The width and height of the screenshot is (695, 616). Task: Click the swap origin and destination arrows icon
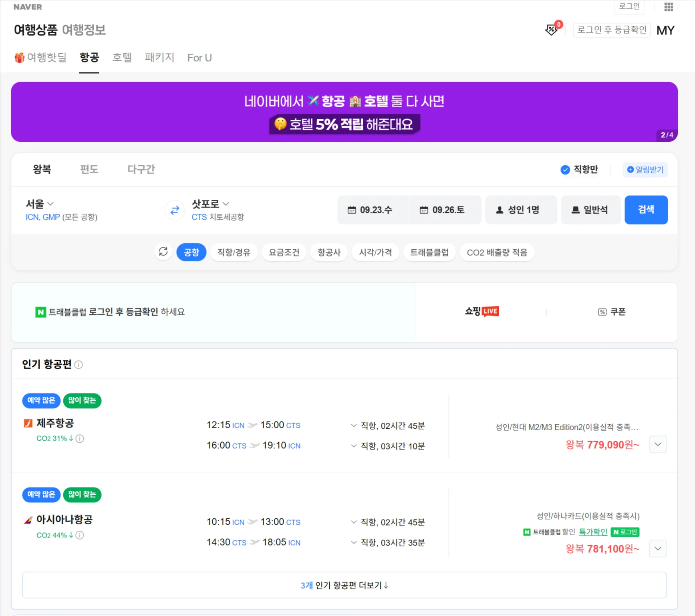coord(175,210)
